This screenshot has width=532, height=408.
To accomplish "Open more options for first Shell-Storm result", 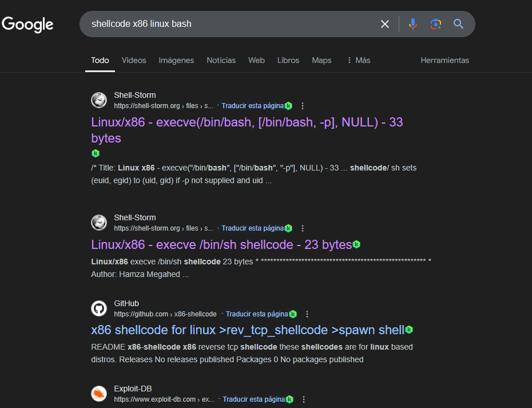I will [x=303, y=106].
